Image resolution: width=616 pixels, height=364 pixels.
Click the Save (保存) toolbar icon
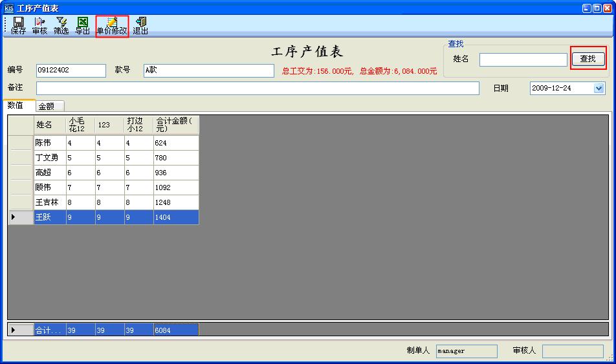point(18,26)
